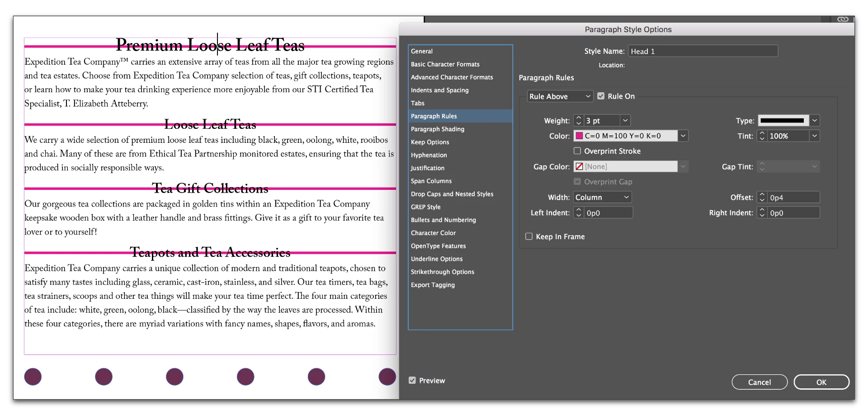Viewport: 868px width, 415px height.
Task: Select Character Color category
Action: tap(460, 233)
